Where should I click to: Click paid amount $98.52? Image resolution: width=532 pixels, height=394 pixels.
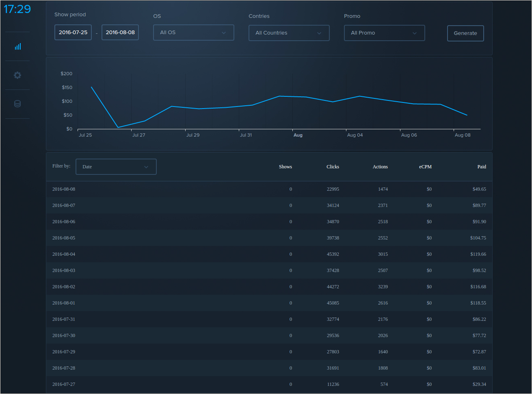click(x=479, y=270)
